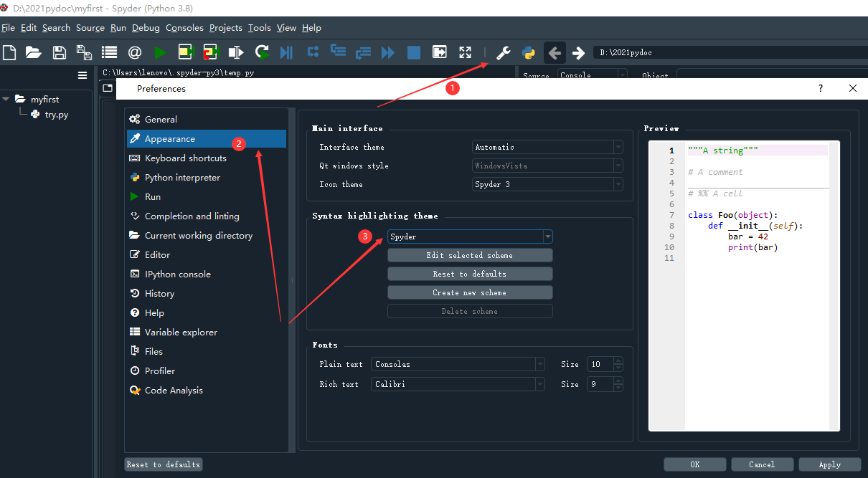Image resolution: width=868 pixels, height=478 pixels.
Task: Open the Projects menu
Action: [x=226, y=28]
